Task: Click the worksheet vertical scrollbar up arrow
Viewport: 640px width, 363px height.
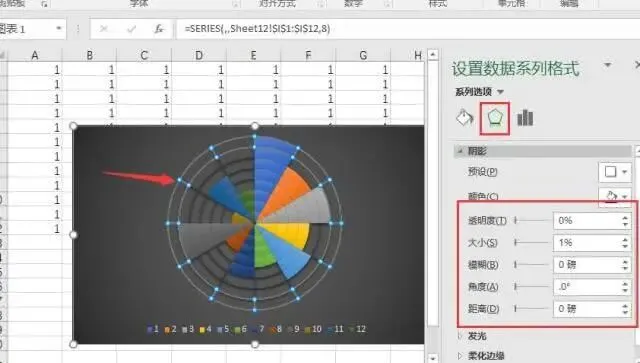Action: (433, 54)
